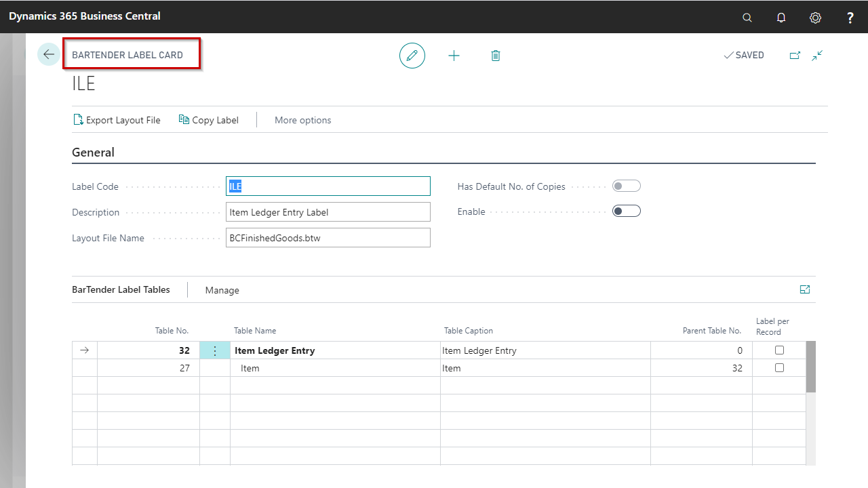Image resolution: width=868 pixels, height=488 pixels.
Task: Click BarTender Label Tables heading
Action: 121,289
